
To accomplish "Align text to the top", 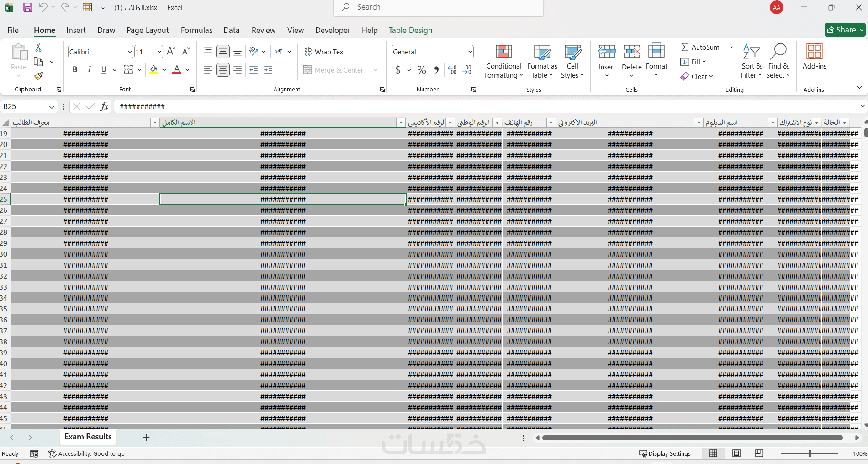I will tap(208, 52).
